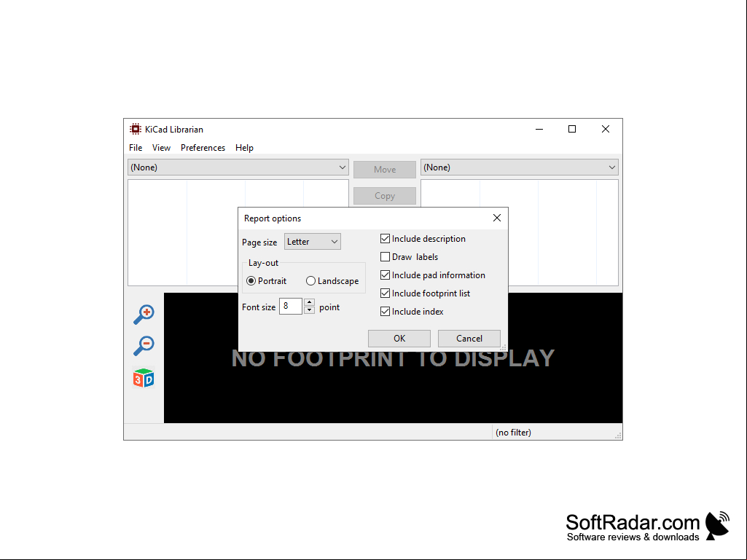The height and width of the screenshot is (560, 747).
Task: Open the 3D view cube icon
Action: [x=144, y=378]
